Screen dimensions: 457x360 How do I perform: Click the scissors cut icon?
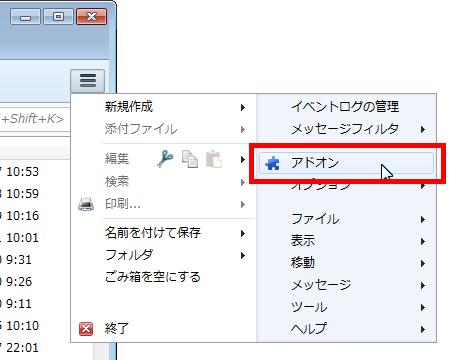[x=165, y=159]
